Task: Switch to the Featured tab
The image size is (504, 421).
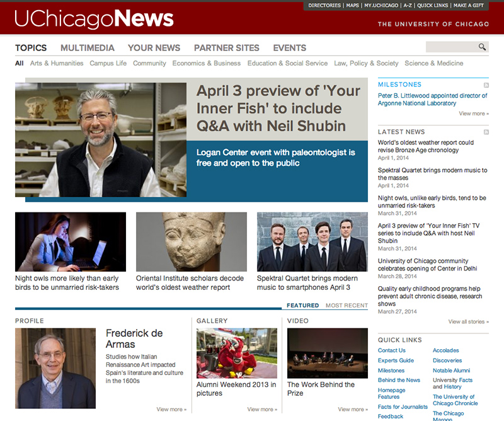Action: pos(303,306)
